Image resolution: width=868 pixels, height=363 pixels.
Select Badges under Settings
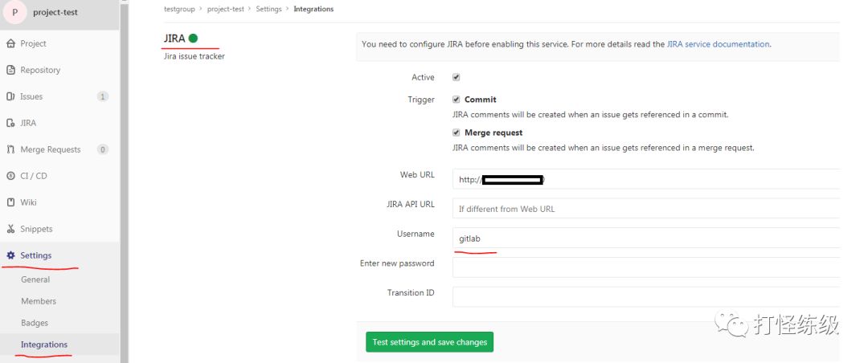pyautogui.click(x=35, y=323)
